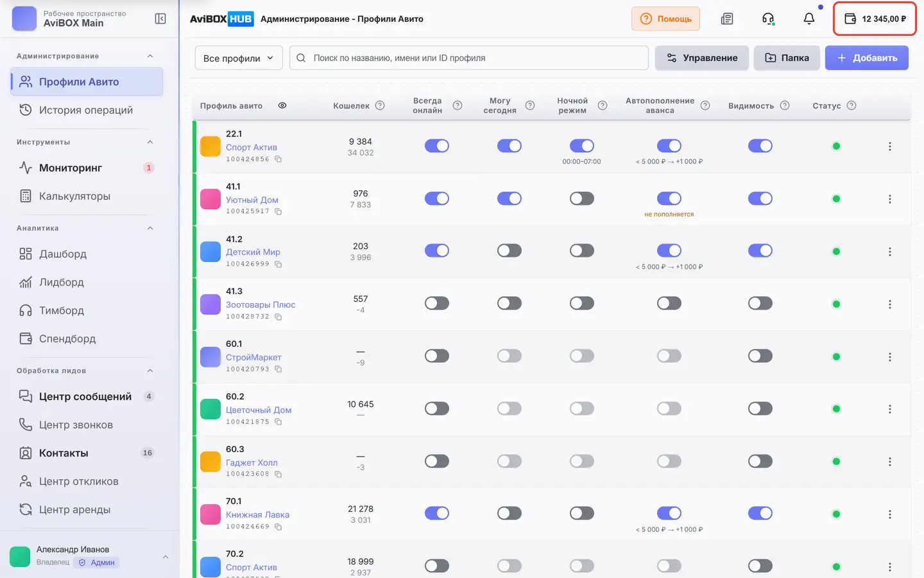Open История операций in sidebar

(87, 110)
